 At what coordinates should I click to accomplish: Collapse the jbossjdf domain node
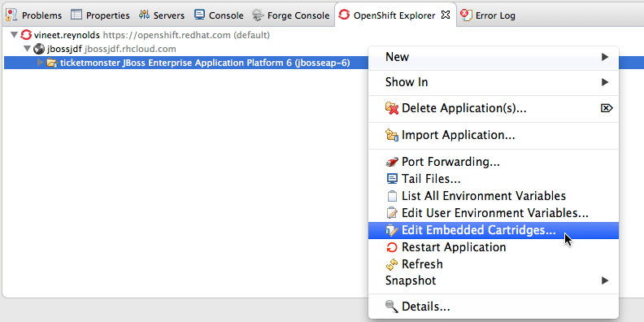[x=27, y=50]
